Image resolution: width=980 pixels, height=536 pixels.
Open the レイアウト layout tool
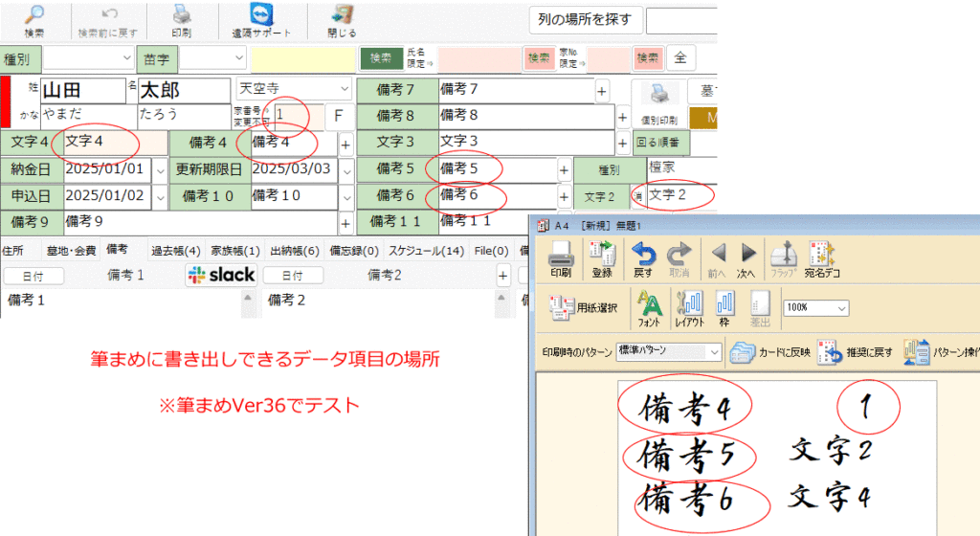689,306
